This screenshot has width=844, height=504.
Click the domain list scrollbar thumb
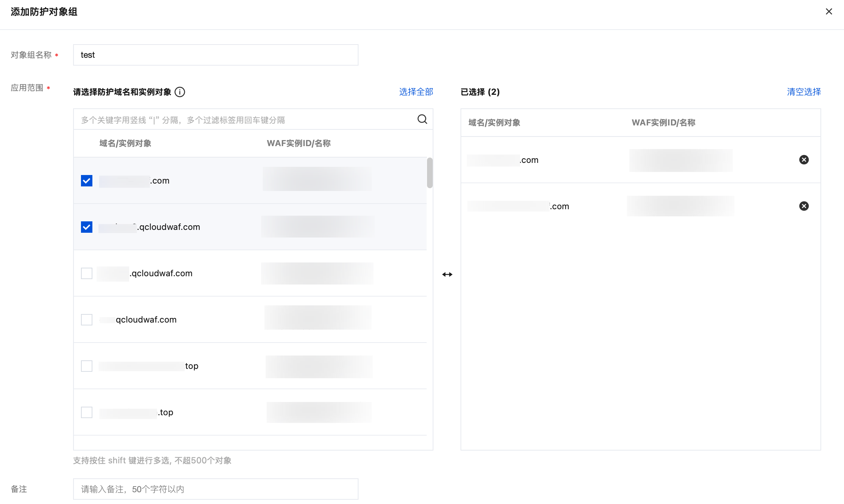(x=429, y=173)
